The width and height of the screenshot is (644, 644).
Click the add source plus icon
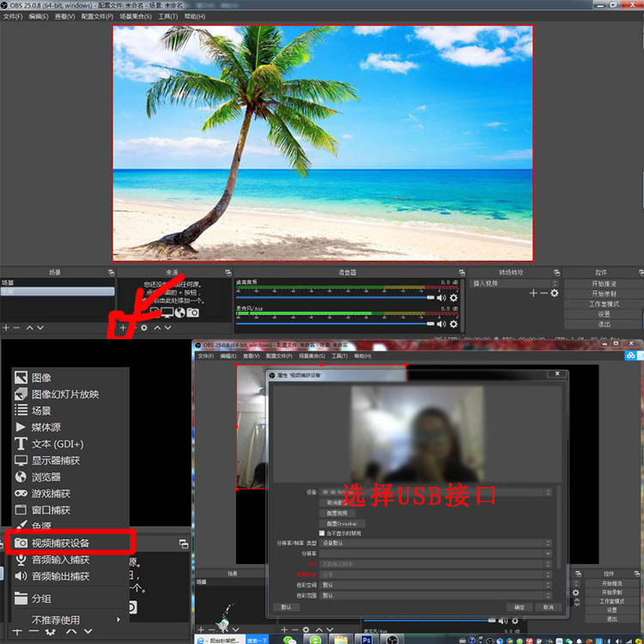(123, 328)
